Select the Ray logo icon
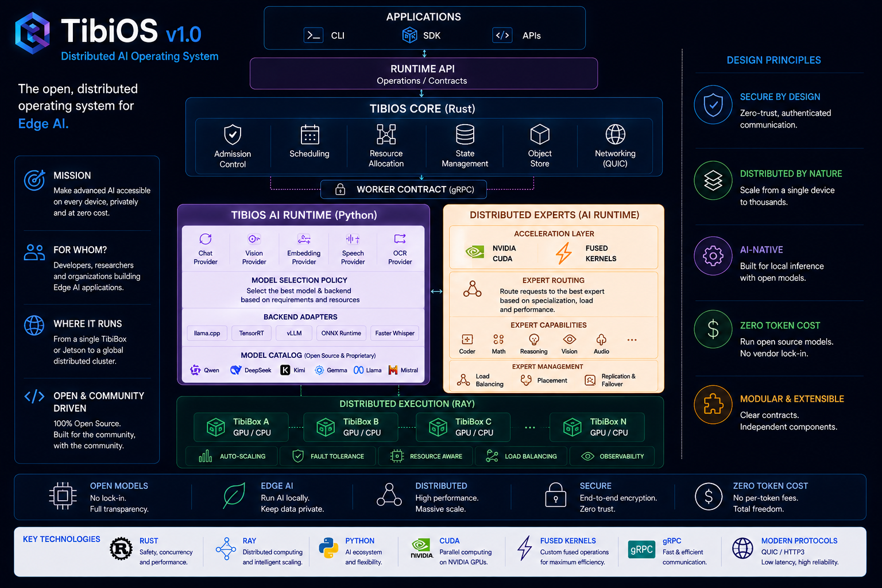882x588 pixels. 226,549
